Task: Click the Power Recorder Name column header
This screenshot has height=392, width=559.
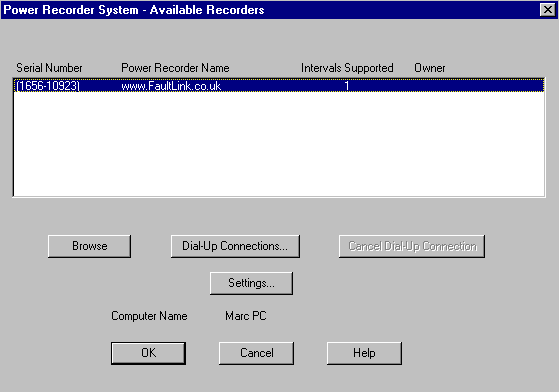Action: click(x=175, y=68)
